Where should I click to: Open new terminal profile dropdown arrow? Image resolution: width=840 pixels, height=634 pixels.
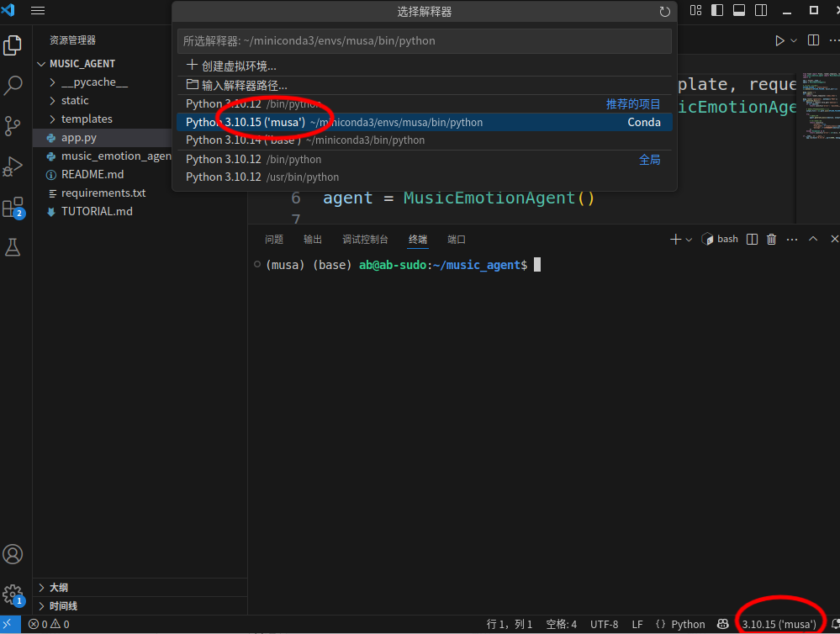click(689, 240)
